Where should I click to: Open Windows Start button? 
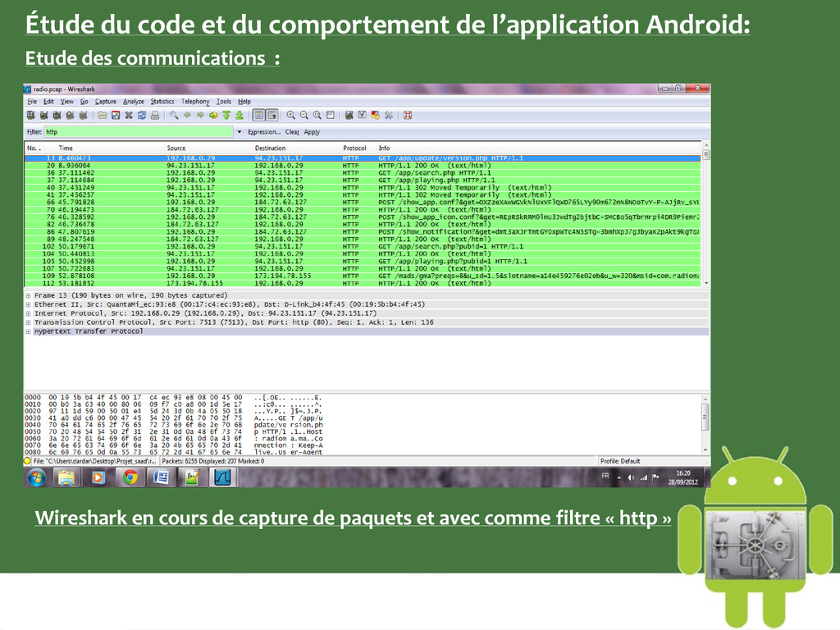pos(37,477)
